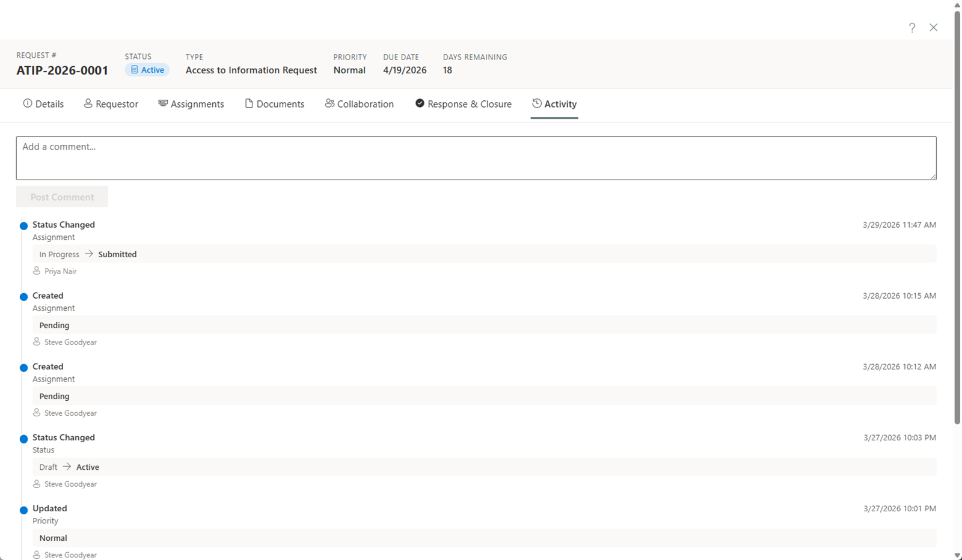Click into the Add a comment field
This screenshot has width=962, height=560.
(x=476, y=158)
